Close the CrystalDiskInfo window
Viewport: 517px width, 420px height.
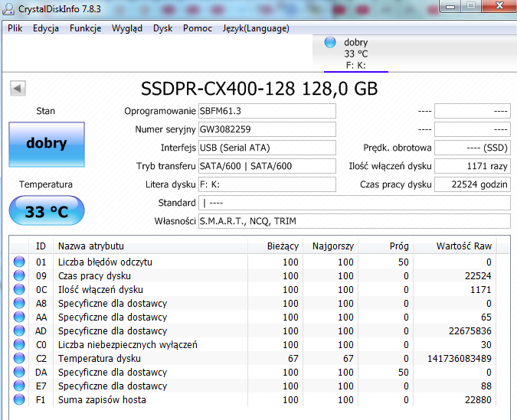coord(499,6)
